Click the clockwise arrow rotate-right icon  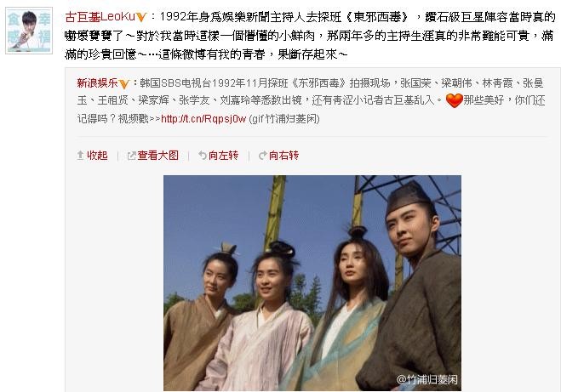pyautogui.click(x=263, y=156)
